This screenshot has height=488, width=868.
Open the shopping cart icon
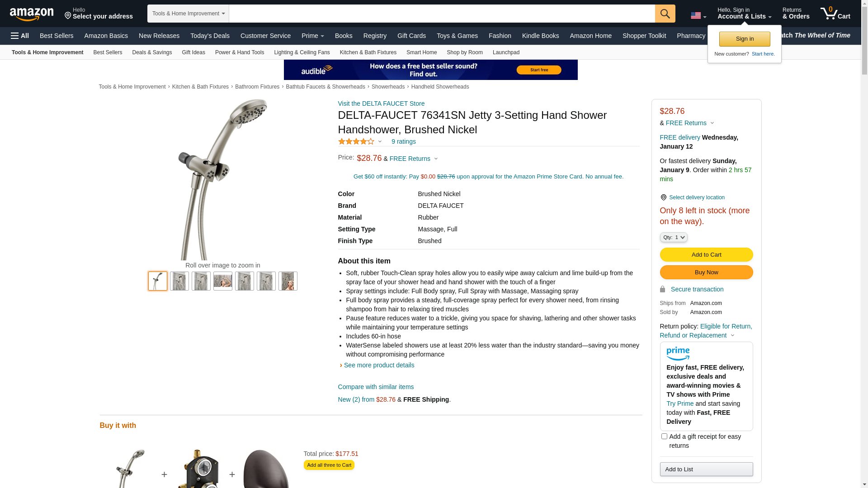[x=835, y=13]
